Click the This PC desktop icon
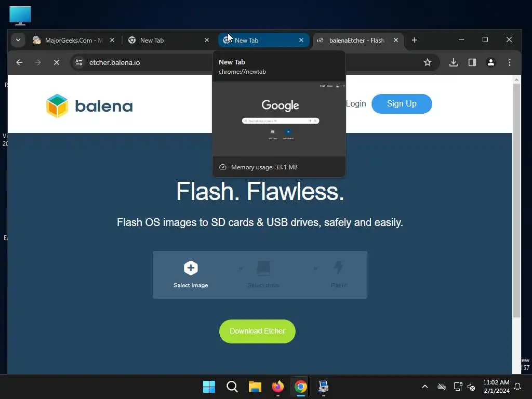 point(20,16)
